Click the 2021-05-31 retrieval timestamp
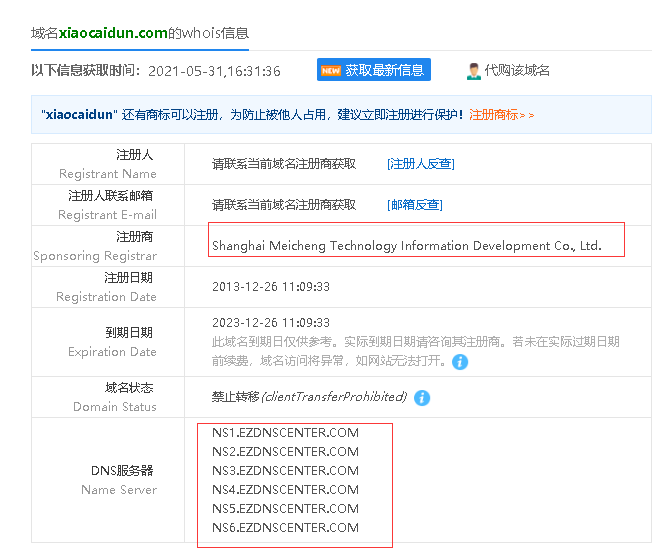The width and height of the screenshot is (653, 549). [x=214, y=71]
